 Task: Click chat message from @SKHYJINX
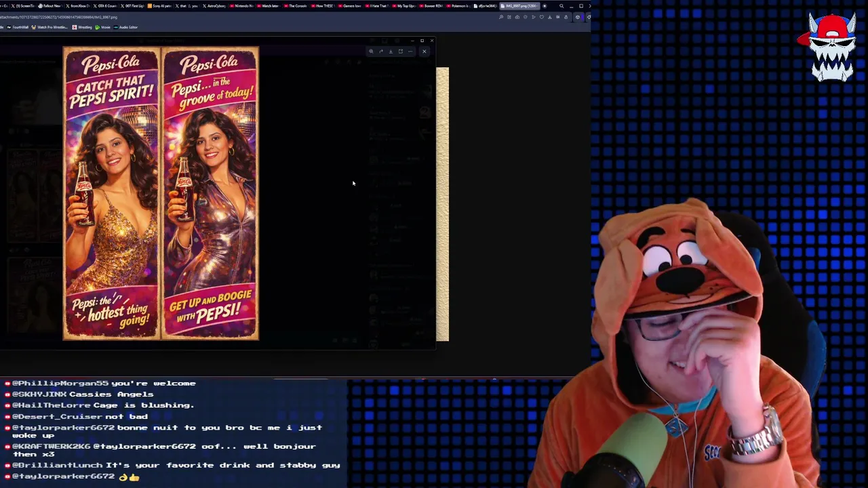[x=79, y=394]
